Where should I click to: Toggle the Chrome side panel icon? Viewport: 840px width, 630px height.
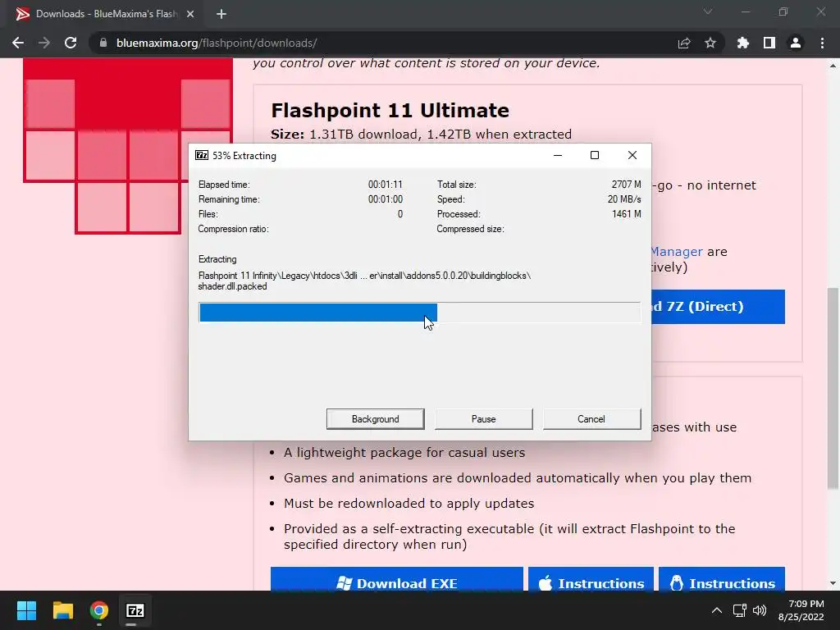click(769, 43)
